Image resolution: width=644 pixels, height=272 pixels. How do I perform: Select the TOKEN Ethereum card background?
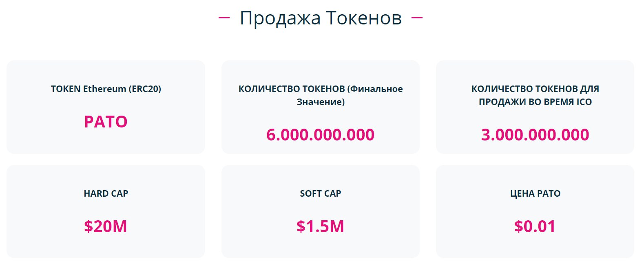(x=106, y=107)
